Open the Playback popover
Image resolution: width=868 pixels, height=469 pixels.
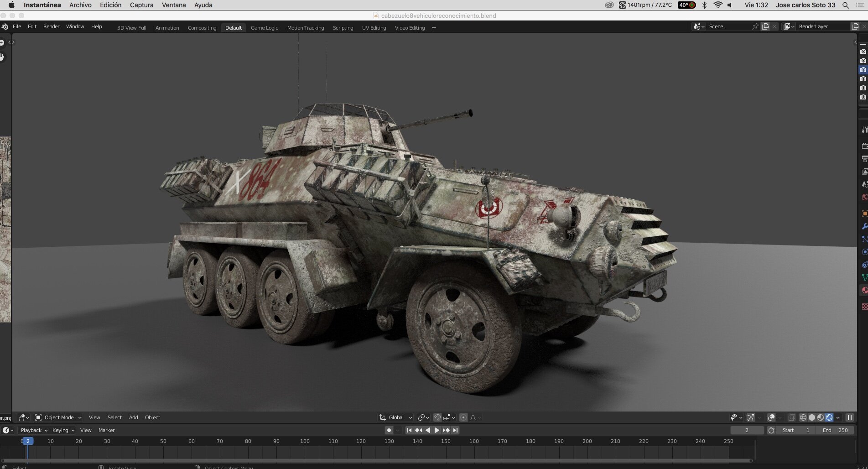34,430
